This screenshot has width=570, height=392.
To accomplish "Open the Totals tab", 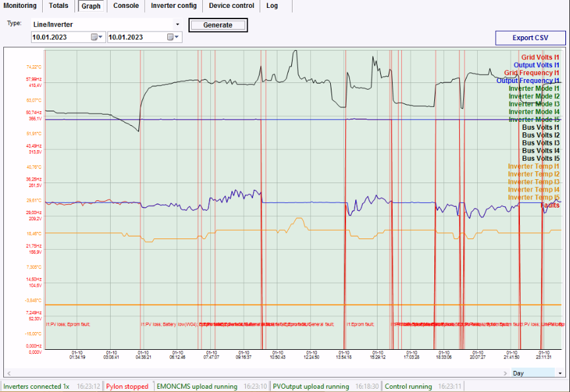I will [59, 6].
